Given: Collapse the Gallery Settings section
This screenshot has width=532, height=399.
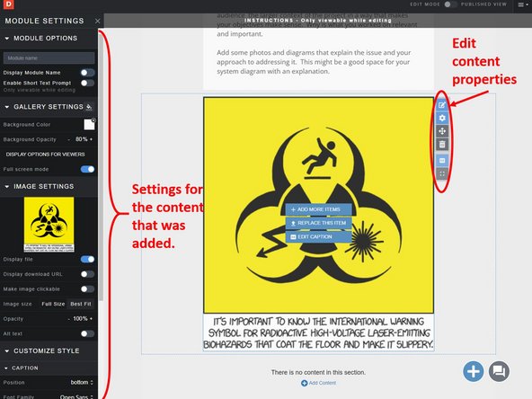Looking at the screenshot, I should click(x=7, y=107).
